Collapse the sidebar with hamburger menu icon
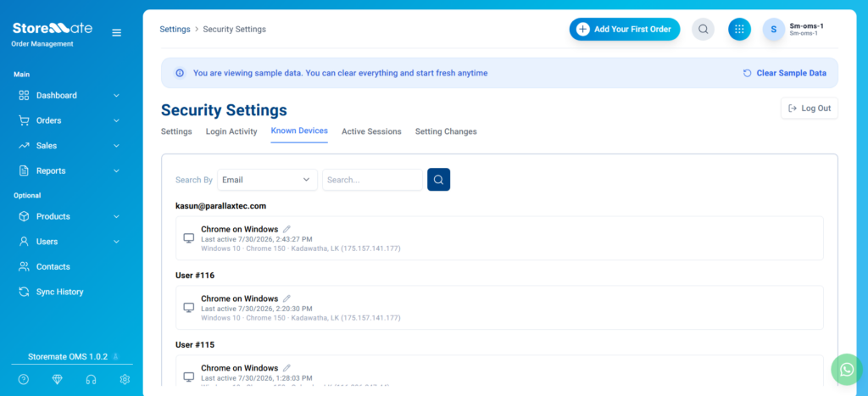The width and height of the screenshot is (868, 396). tap(116, 33)
